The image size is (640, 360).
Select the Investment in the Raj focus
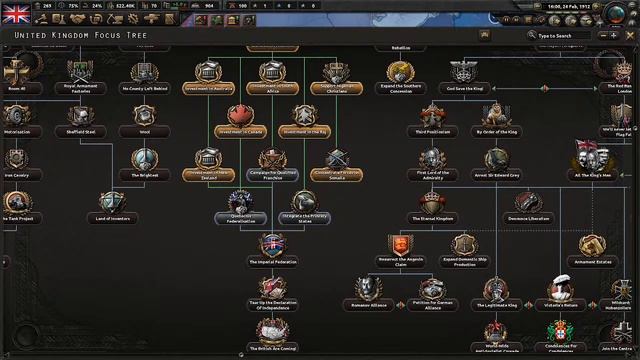(x=304, y=122)
